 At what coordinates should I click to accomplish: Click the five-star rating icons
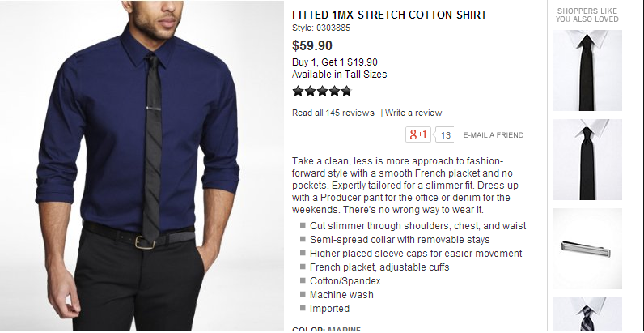pos(322,92)
